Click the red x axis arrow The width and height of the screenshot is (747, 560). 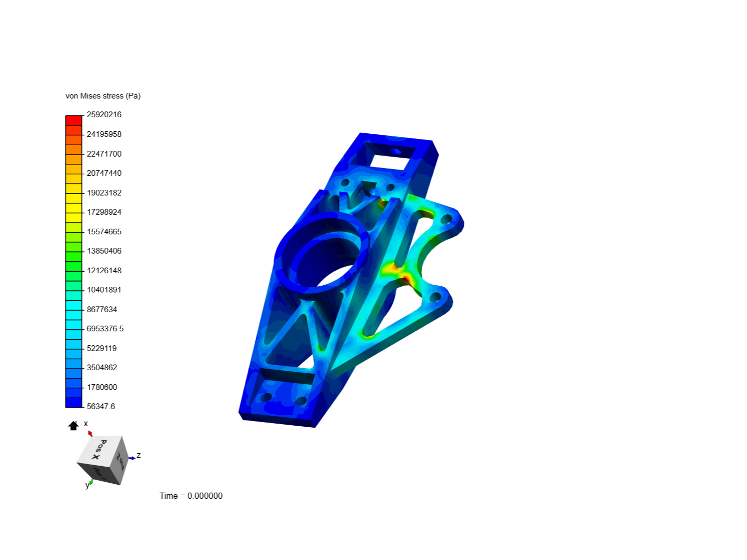click(x=90, y=433)
